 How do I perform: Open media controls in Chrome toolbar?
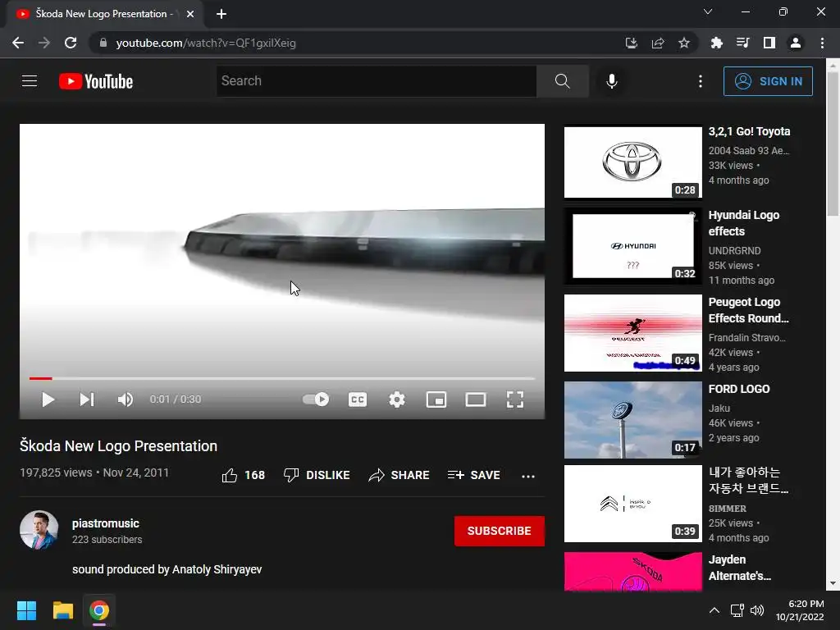coord(742,43)
